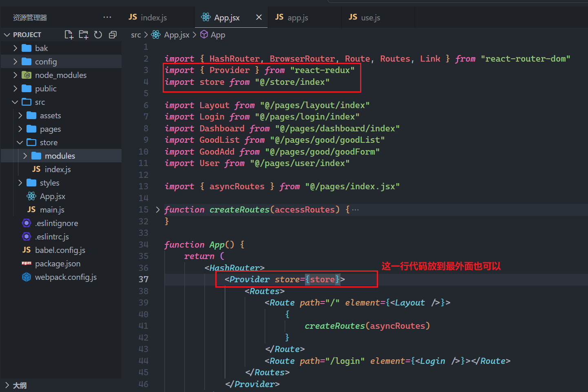Expand the node_modules folder
Image resolution: width=588 pixels, height=392 pixels.
coord(61,75)
